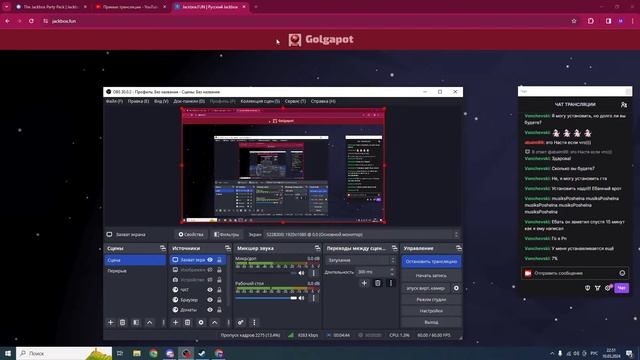Switch to The Jackbox Party Pack browser tab

[x=51, y=7]
